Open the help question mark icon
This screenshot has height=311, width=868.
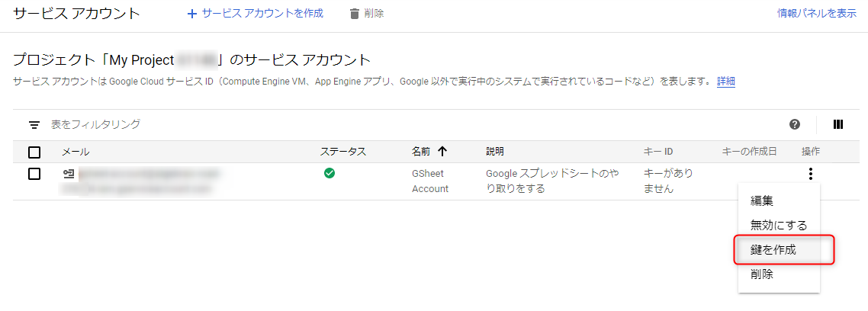(795, 124)
